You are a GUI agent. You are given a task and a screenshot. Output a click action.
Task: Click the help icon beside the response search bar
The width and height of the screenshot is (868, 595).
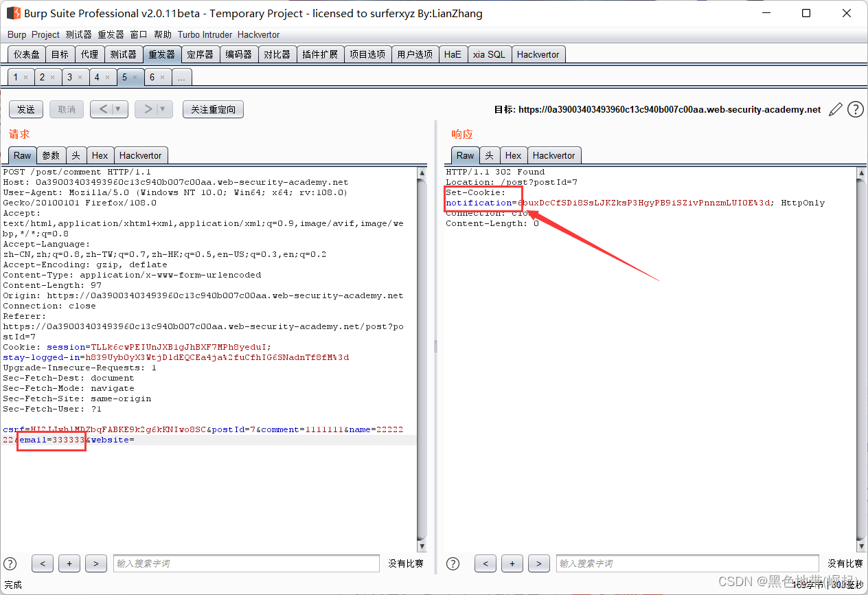[x=453, y=563]
